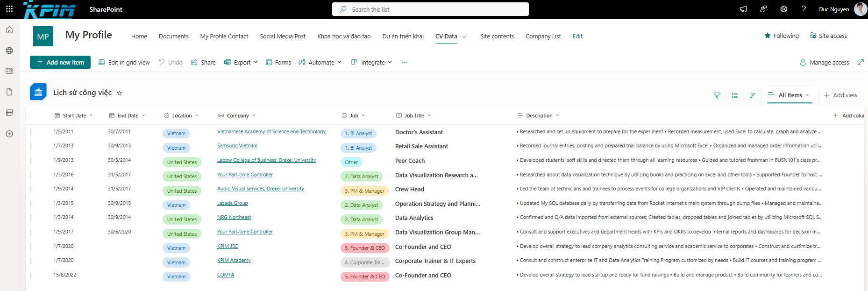
Task: Expand the Automate dropdown
Action: tap(340, 62)
